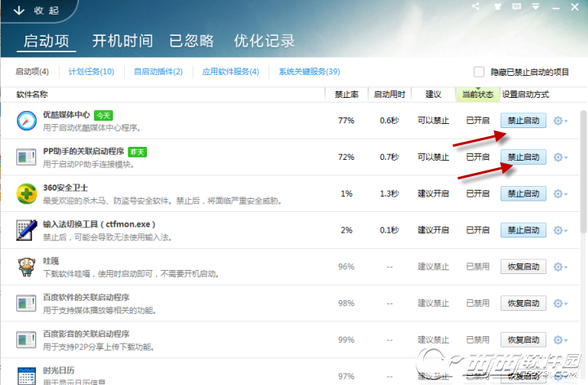Open the title bar dropdown menu arrow
The height and width of the screenshot is (385, 588).
536,7
